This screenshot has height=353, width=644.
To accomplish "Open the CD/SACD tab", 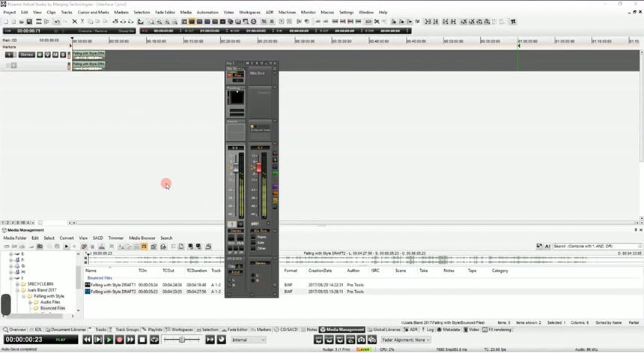I will tap(287, 330).
